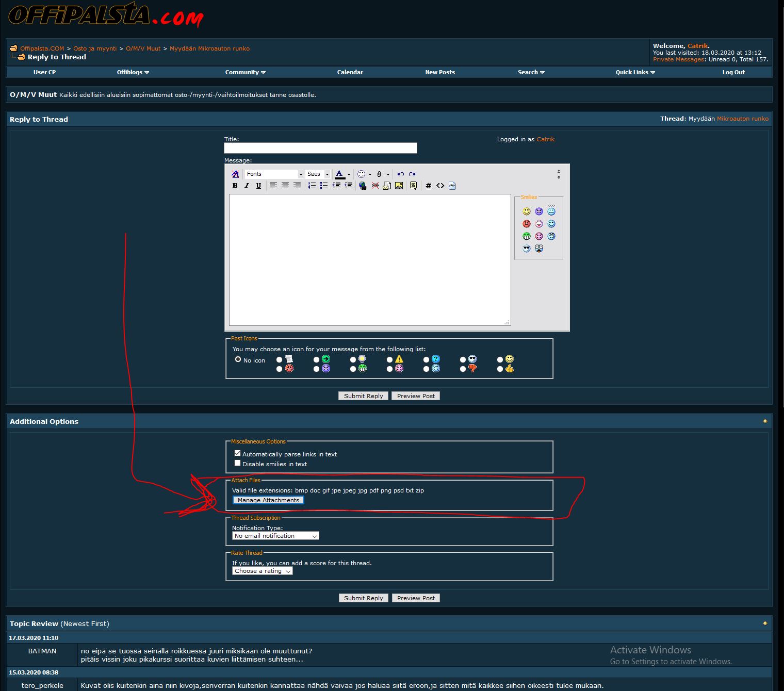Select the 'No icon' radio button
The width and height of the screenshot is (784, 691).
pyautogui.click(x=238, y=359)
